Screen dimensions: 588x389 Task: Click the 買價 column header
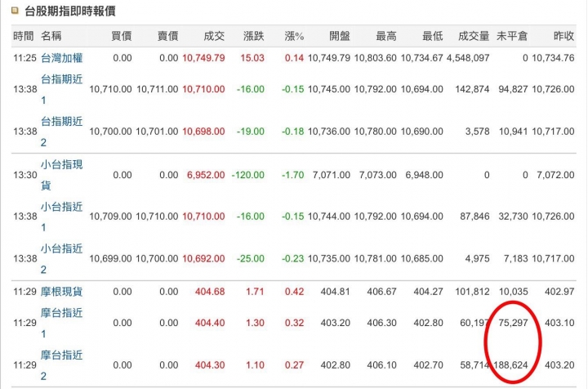click(122, 36)
